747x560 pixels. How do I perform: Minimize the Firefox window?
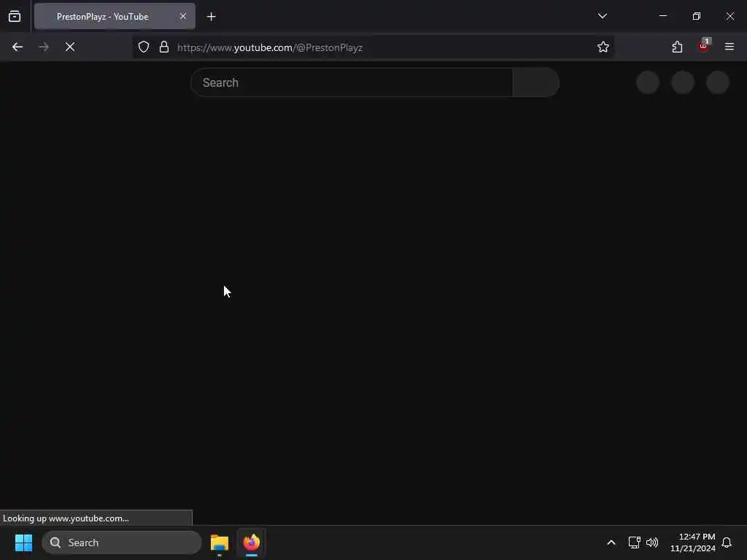click(x=663, y=16)
